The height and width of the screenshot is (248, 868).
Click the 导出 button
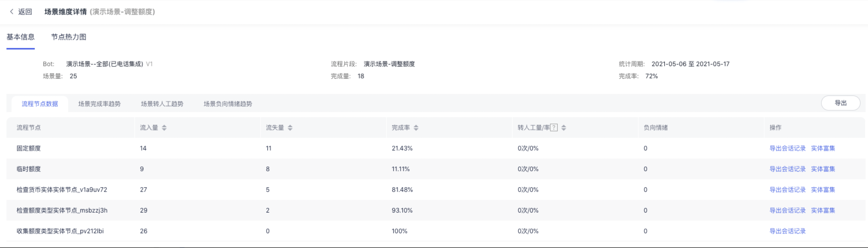[x=841, y=103]
